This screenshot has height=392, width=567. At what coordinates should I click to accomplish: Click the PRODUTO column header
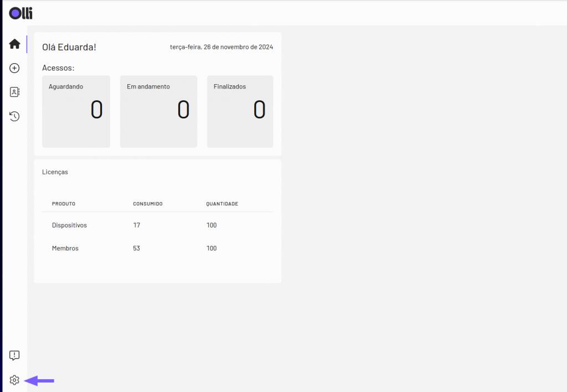click(64, 204)
